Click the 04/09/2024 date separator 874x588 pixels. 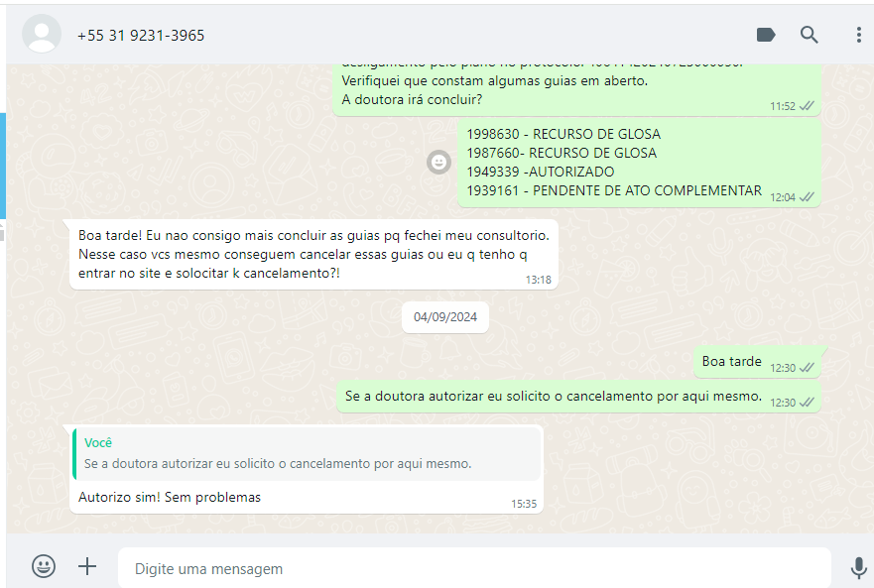pyautogui.click(x=445, y=317)
